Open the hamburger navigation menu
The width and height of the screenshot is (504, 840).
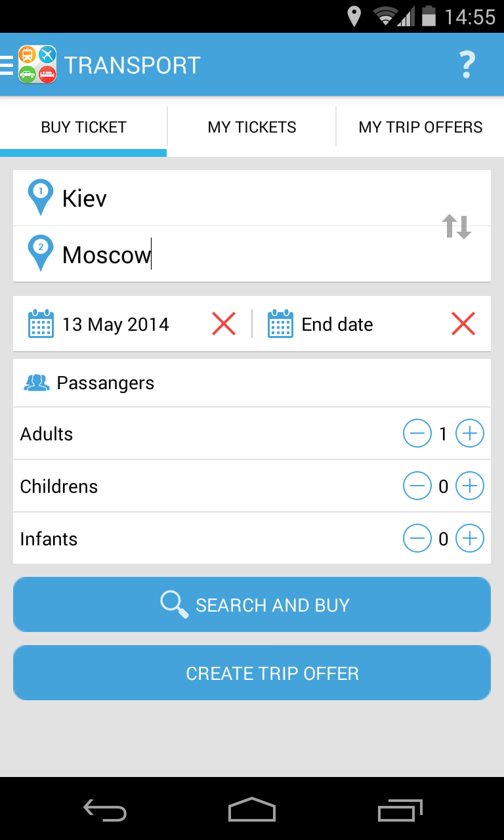tap(7, 65)
